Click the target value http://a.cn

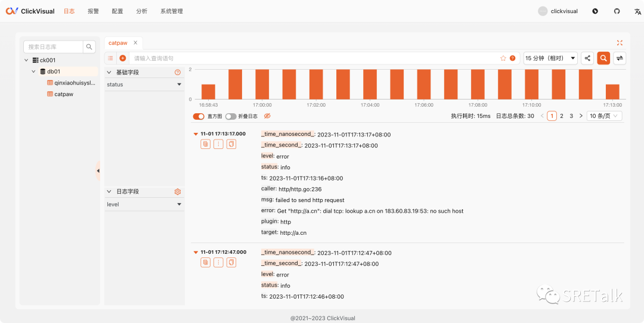[x=293, y=232]
